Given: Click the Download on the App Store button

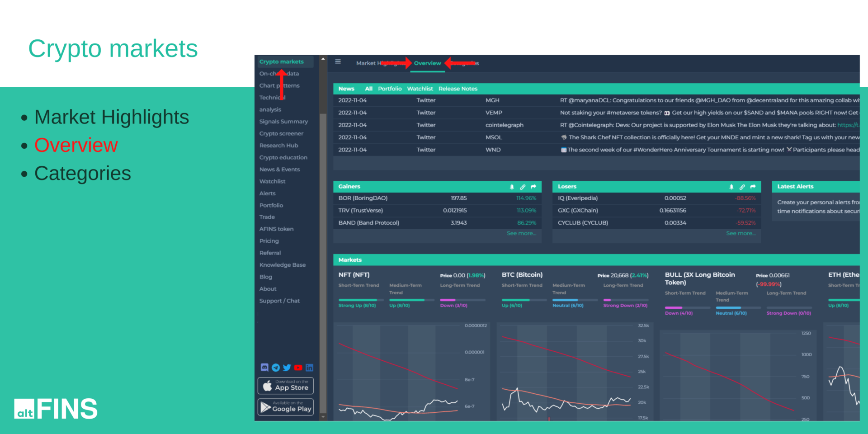Looking at the screenshot, I should point(285,386).
